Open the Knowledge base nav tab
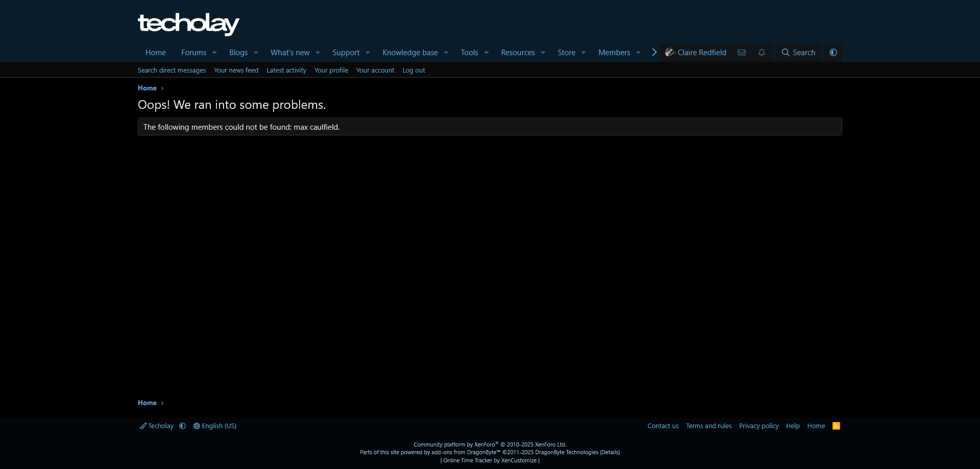This screenshot has height=469, width=980. click(x=410, y=53)
